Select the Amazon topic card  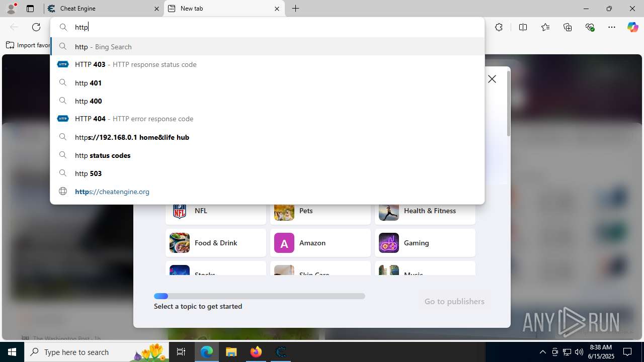click(320, 243)
